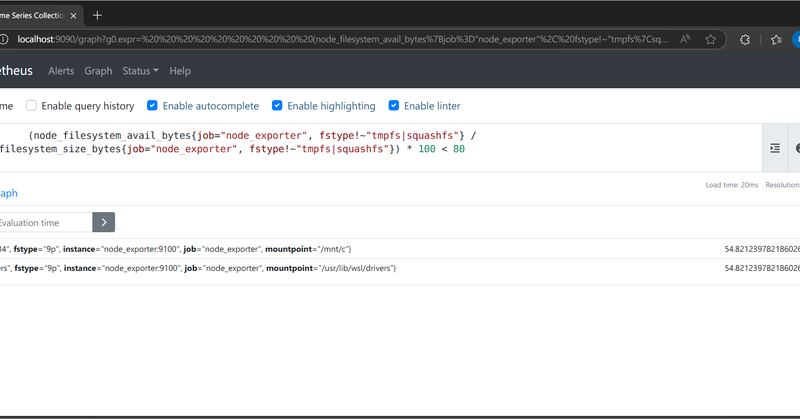Enable query history checkbox
800x419 pixels.
(x=32, y=106)
